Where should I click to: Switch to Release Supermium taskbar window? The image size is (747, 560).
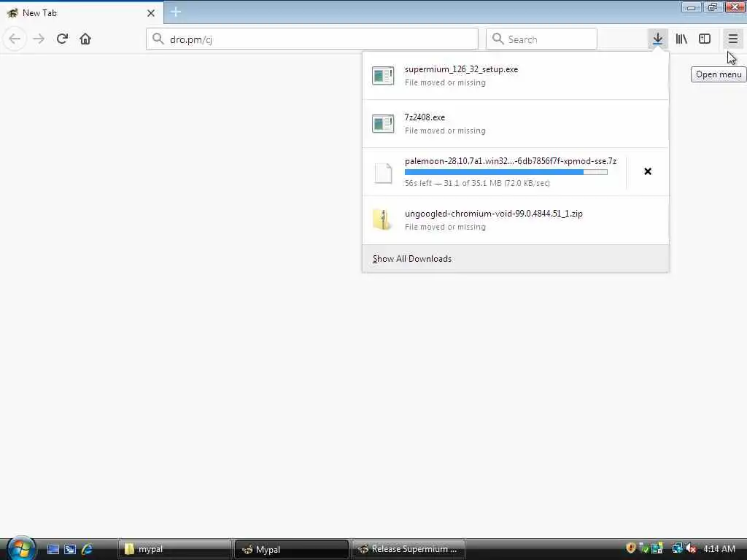coord(409,549)
